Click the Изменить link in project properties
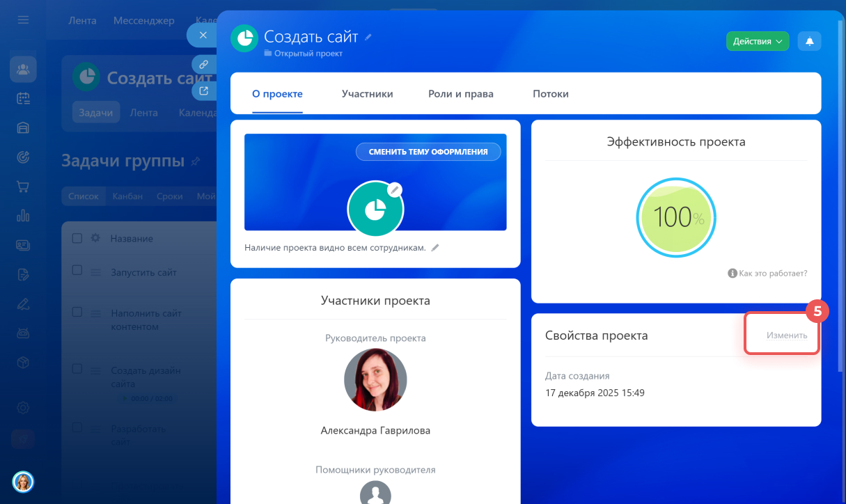The image size is (846, 504). 787,335
